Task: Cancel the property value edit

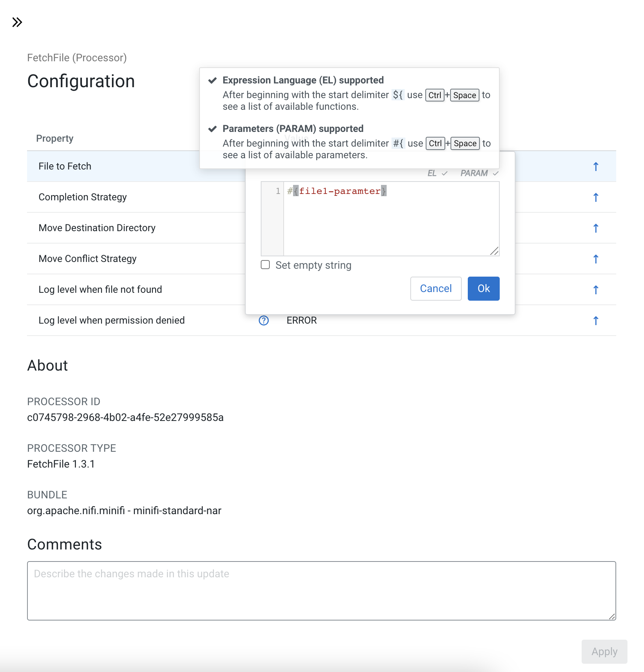Action: tap(435, 289)
